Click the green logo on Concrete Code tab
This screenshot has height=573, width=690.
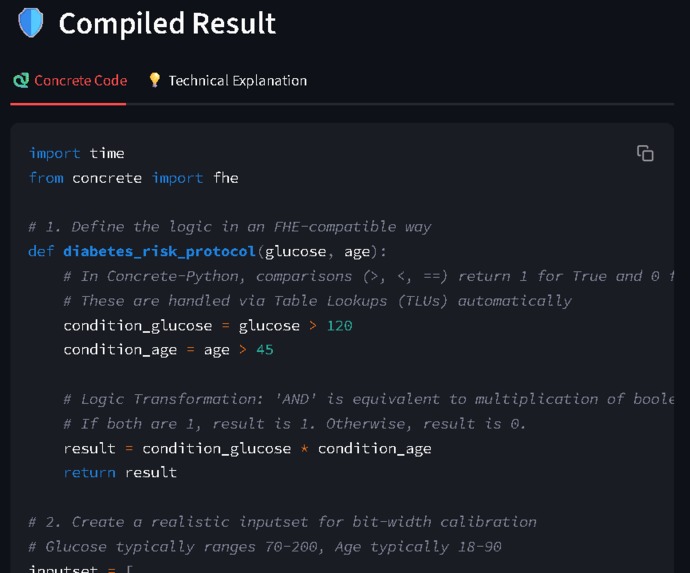pyautogui.click(x=21, y=81)
